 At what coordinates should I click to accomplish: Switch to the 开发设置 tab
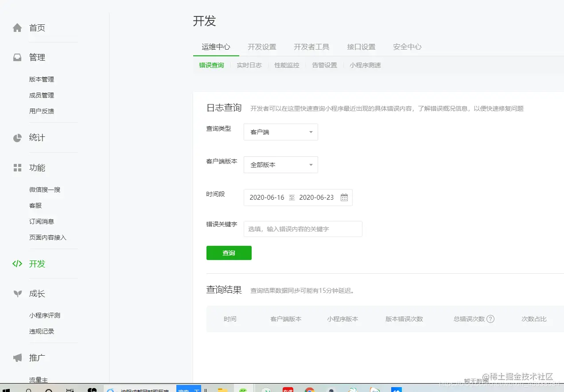pos(261,46)
